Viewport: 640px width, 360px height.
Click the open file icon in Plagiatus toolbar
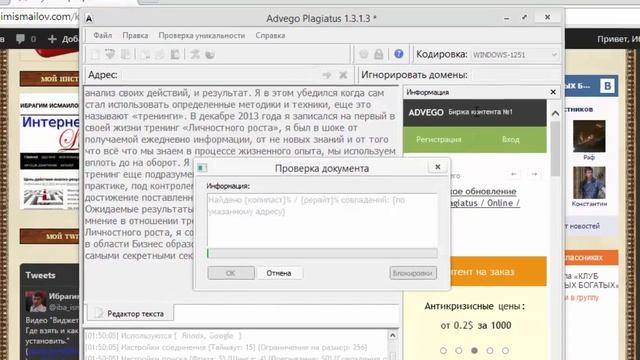(110, 54)
